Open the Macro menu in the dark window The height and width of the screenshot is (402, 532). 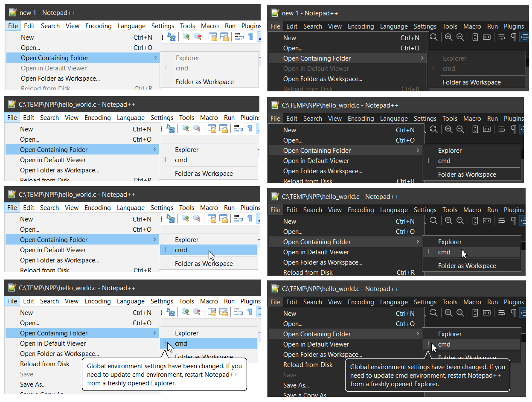[472, 26]
